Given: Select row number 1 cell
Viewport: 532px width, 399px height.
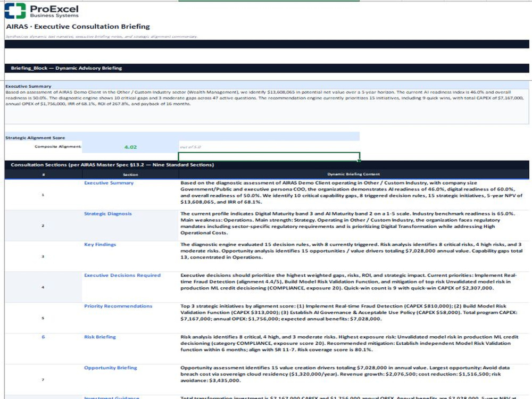Looking at the screenshot, I should click(x=43, y=195).
